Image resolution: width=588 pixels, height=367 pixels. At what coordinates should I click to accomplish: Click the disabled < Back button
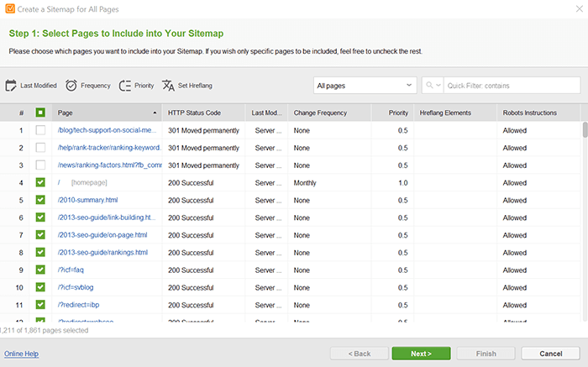pos(360,354)
